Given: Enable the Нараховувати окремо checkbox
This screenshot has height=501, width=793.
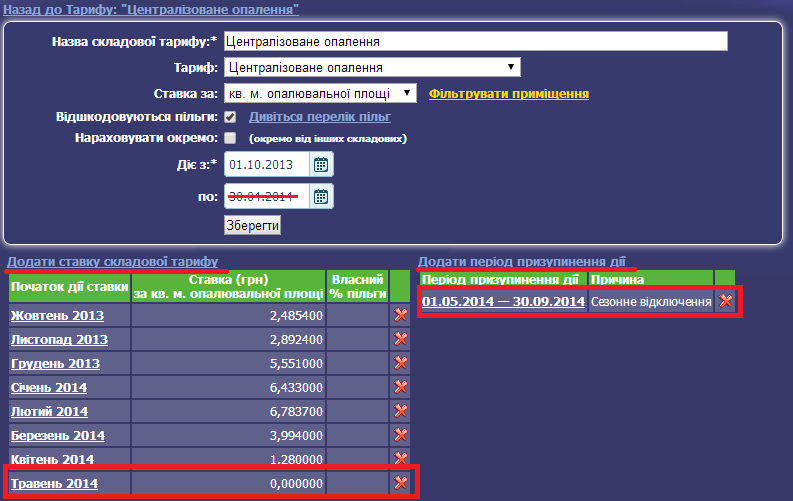Looking at the screenshot, I should (230, 138).
